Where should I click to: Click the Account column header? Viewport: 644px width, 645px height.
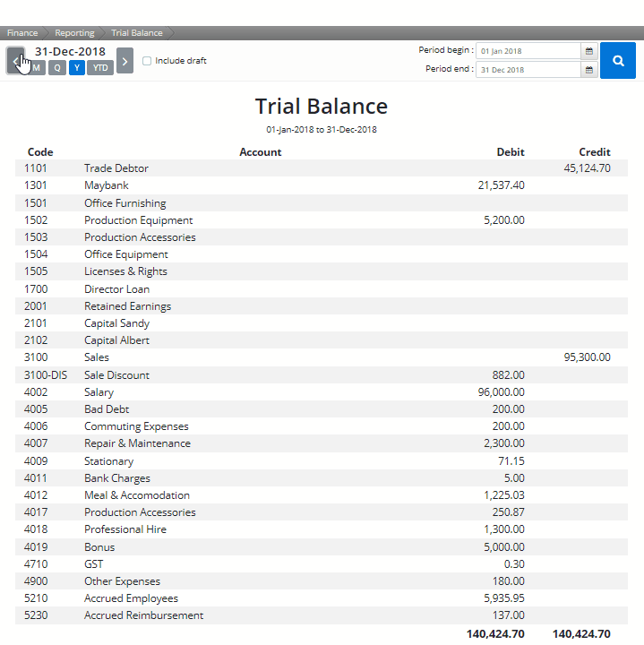tap(261, 152)
